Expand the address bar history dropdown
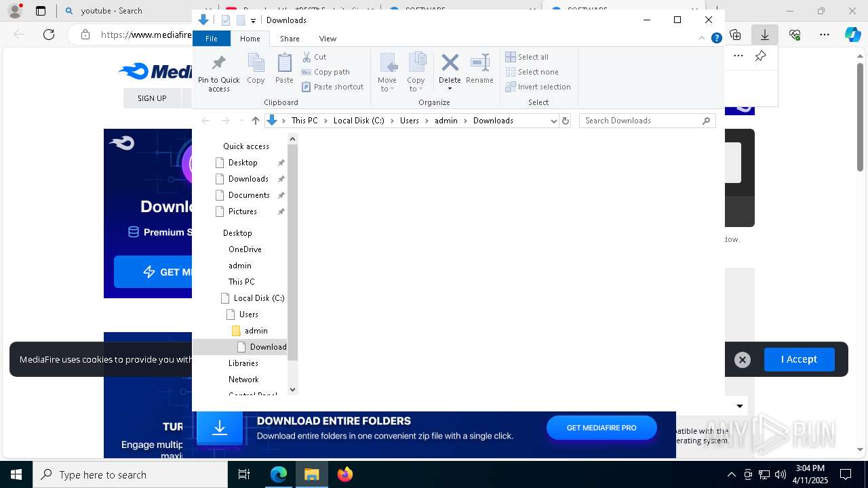The height and width of the screenshot is (488, 868). [553, 121]
